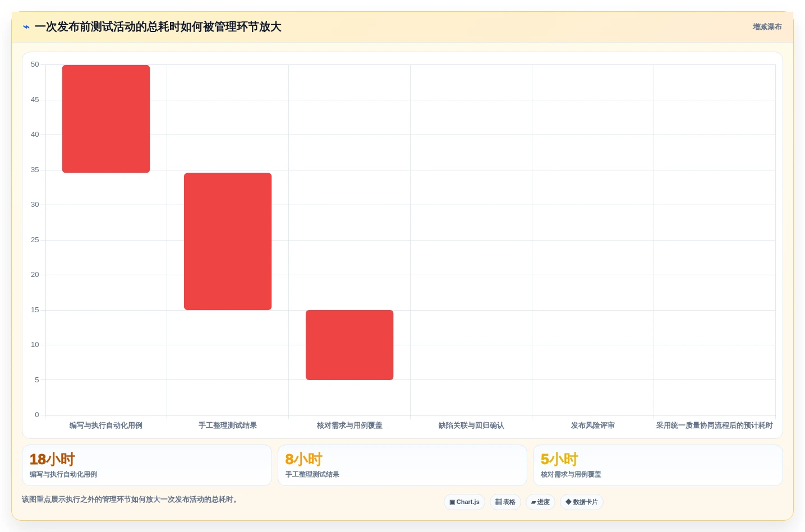Click the chart title 一次发布前测试活动的总耗时如何被管理环节放大

tap(158, 27)
